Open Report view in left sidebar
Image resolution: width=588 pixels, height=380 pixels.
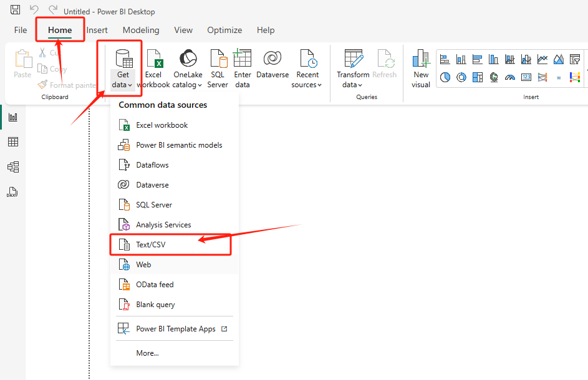tap(13, 117)
